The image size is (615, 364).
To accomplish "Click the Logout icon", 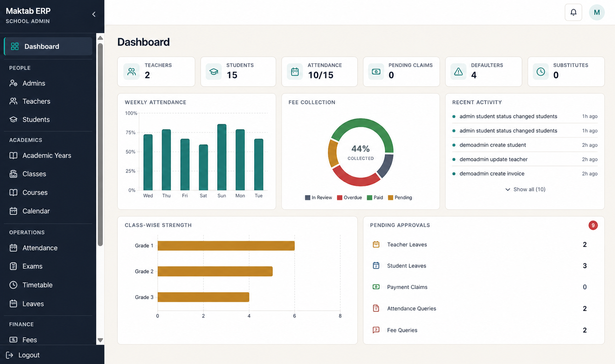I will pyautogui.click(x=10, y=355).
